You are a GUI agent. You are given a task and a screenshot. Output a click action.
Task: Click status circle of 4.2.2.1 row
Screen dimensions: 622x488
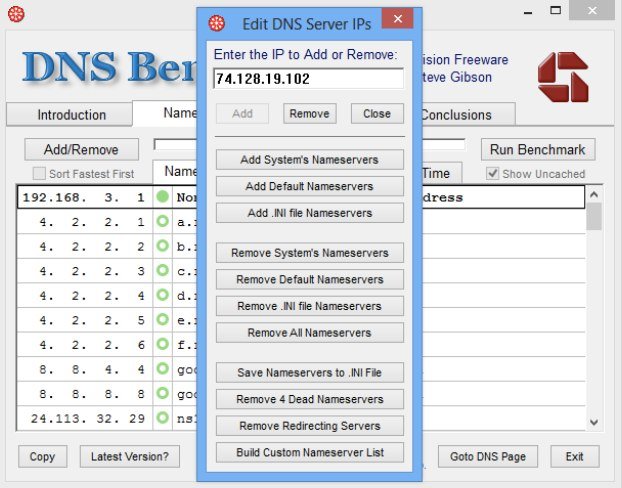163,221
